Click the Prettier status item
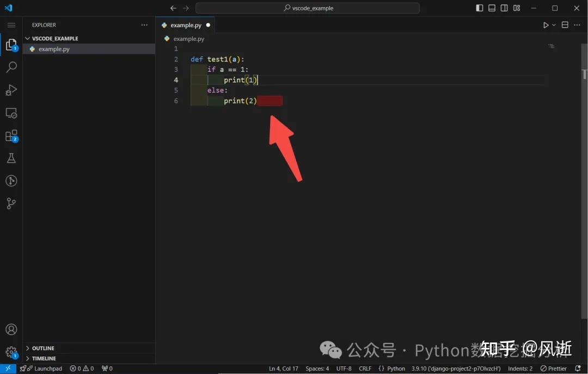 pos(554,369)
